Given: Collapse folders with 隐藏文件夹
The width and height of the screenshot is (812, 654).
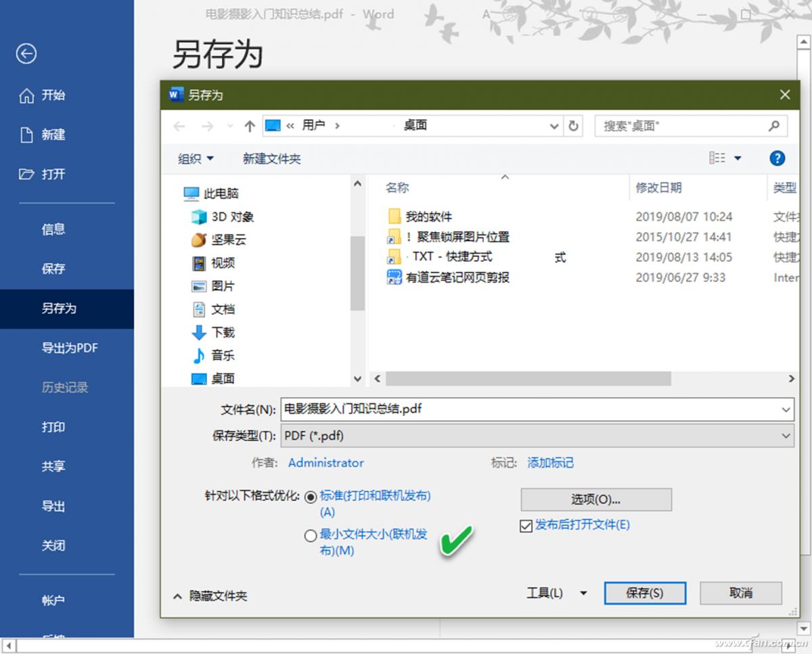Looking at the screenshot, I should [x=210, y=597].
